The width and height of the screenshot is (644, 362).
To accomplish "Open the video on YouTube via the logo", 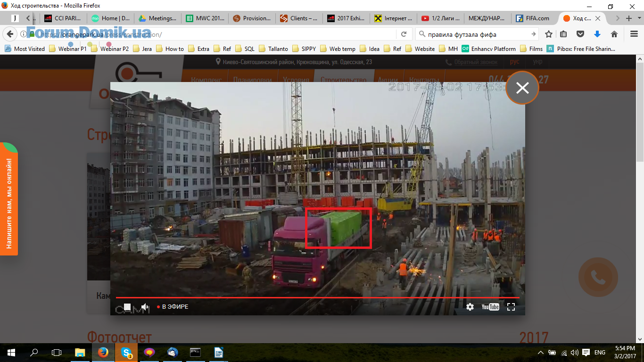I will (x=490, y=307).
